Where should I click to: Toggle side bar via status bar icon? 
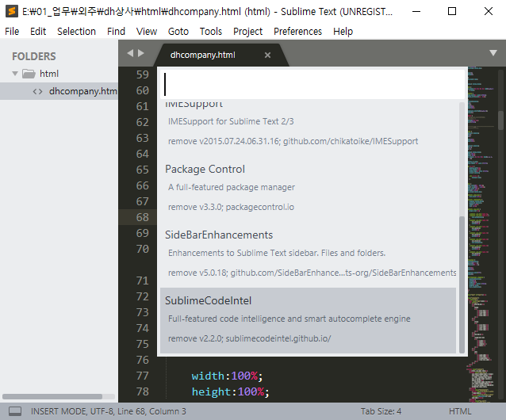[x=15, y=411]
